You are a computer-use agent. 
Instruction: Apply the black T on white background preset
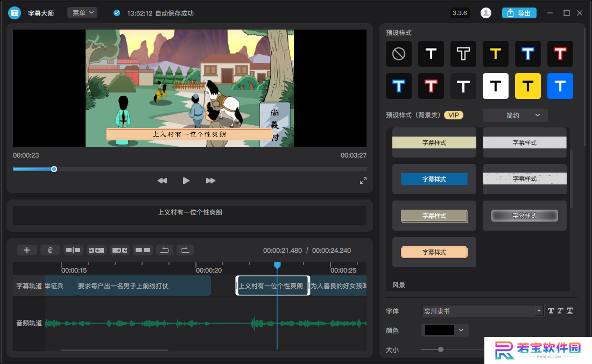point(495,86)
